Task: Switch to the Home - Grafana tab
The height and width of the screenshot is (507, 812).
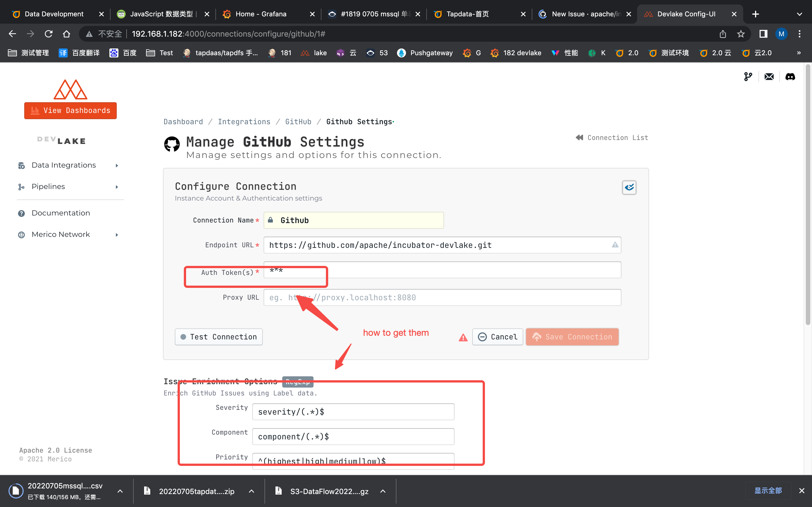Action: tap(261, 14)
